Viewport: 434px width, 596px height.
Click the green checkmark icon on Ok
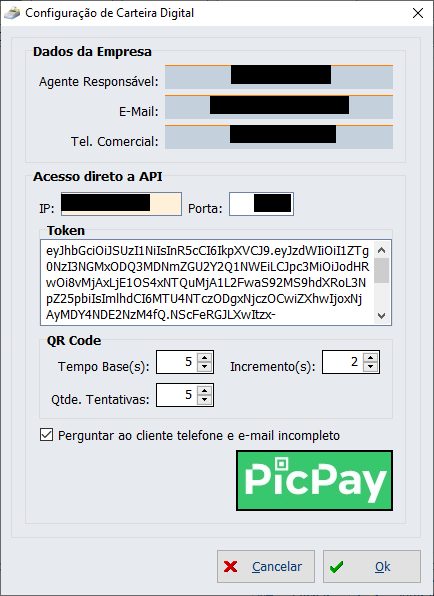pos(336,567)
